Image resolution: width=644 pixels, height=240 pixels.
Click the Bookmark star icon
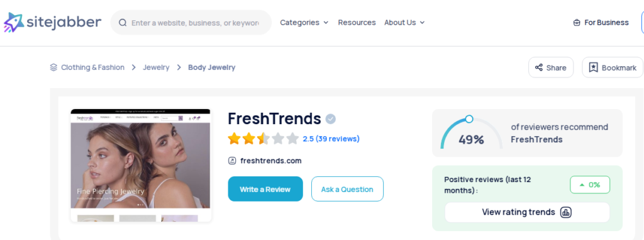point(593,67)
